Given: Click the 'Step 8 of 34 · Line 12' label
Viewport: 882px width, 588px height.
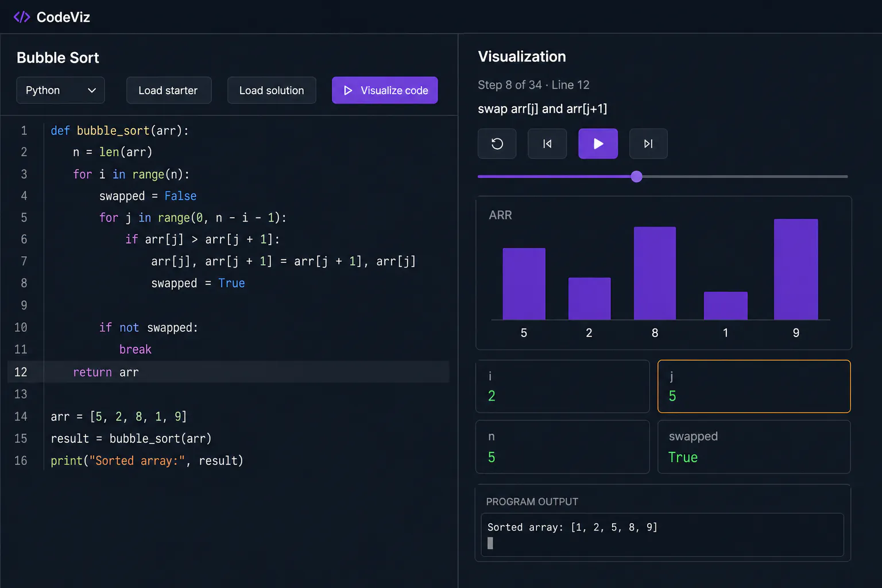Looking at the screenshot, I should pos(533,85).
